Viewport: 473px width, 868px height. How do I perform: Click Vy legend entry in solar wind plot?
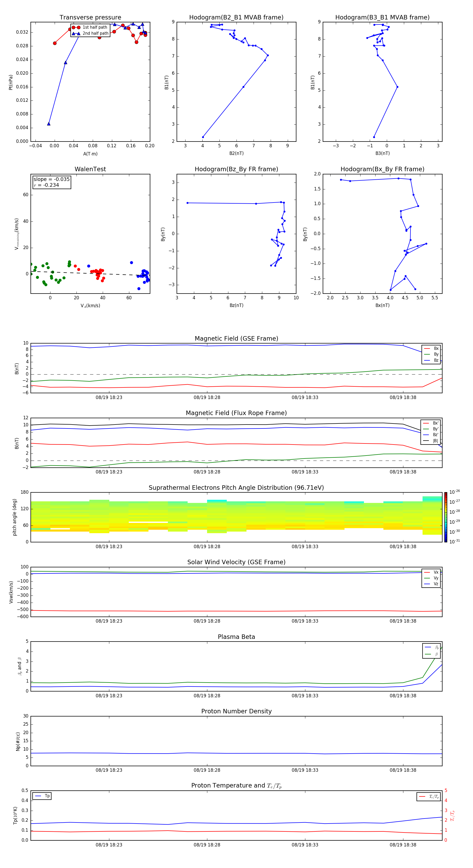click(x=431, y=578)
